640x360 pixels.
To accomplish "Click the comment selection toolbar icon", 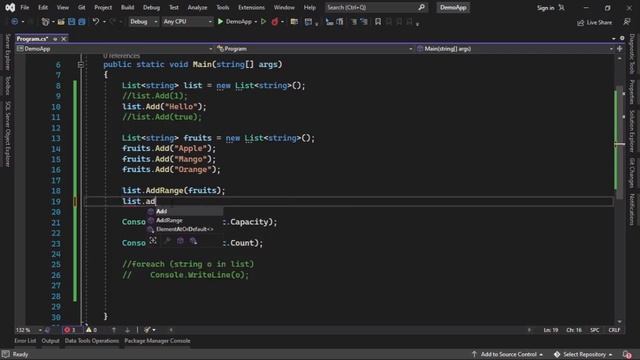I will coord(354,22).
